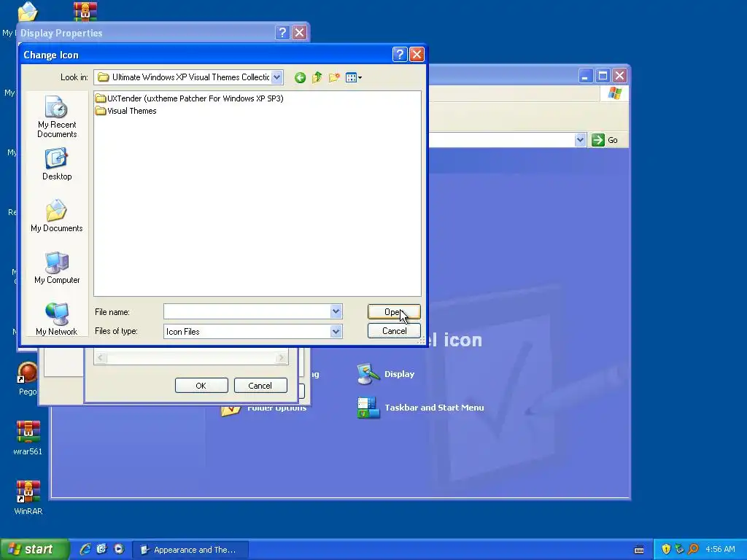
Task: Open the View menu icon
Action: click(353, 77)
